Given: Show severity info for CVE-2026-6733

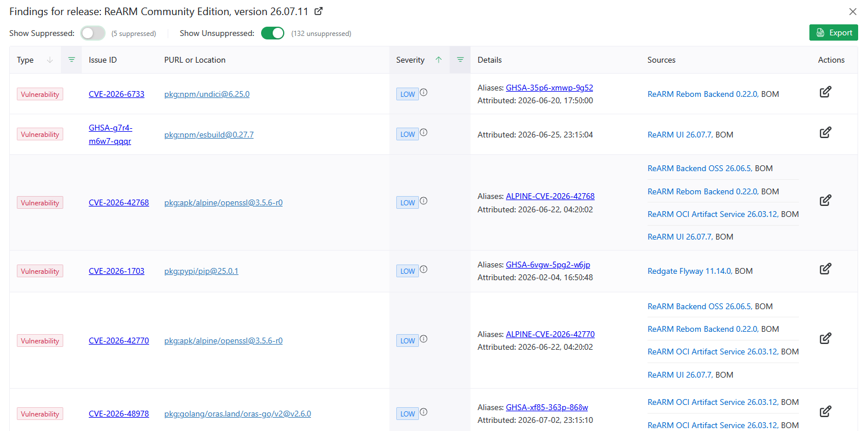Looking at the screenshot, I should click(424, 92).
